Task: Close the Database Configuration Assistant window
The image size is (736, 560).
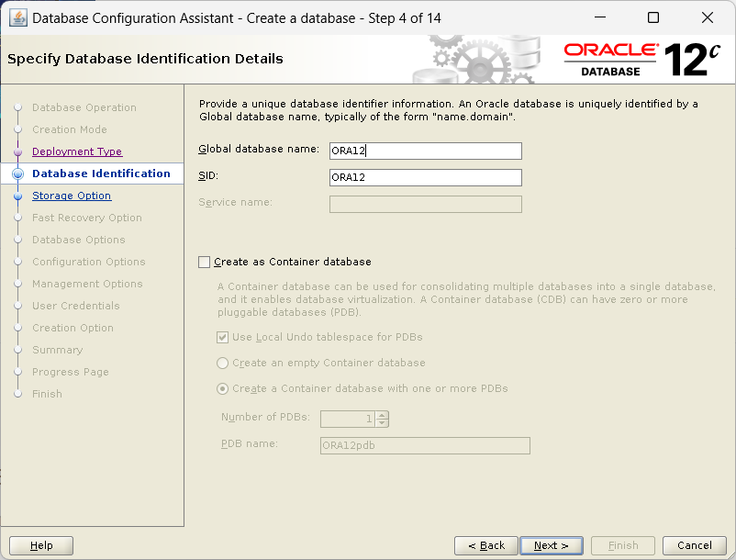Action: point(707,17)
